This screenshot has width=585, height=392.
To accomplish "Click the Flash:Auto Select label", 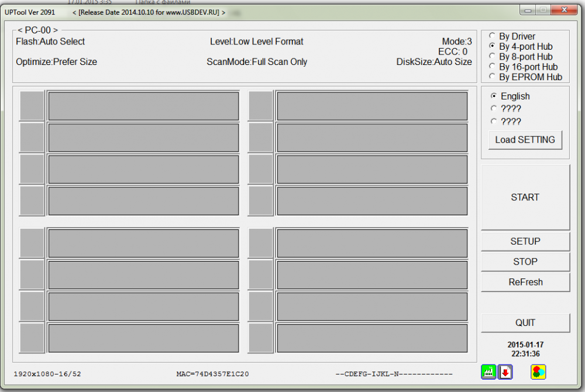I will pyautogui.click(x=50, y=42).
